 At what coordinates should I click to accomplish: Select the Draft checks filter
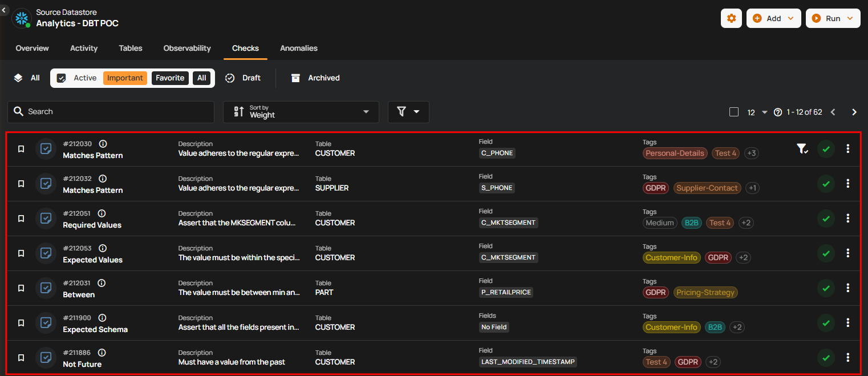click(243, 78)
